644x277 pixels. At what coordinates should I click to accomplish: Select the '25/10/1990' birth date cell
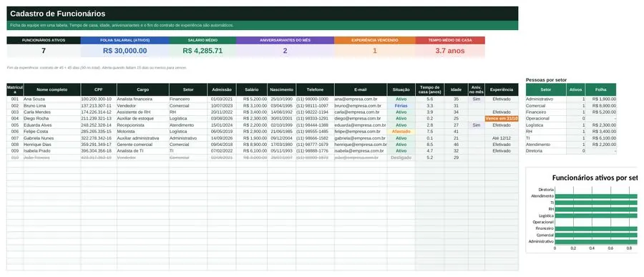tap(281, 99)
